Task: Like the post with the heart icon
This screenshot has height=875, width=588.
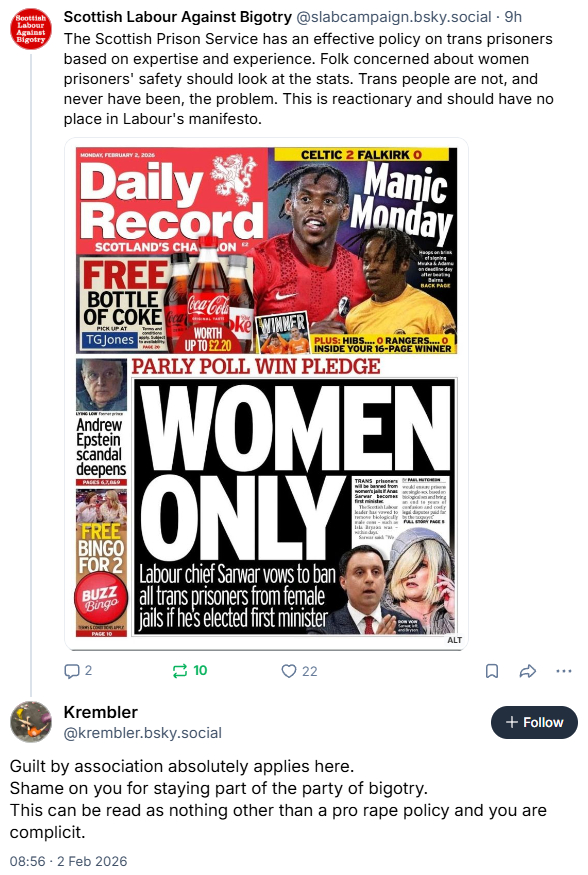Action: (x=288, y=671)
